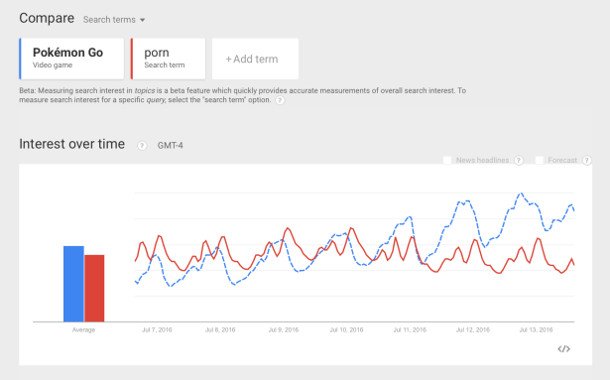Enable the News headlines checkbox

(x=447, y=160)
